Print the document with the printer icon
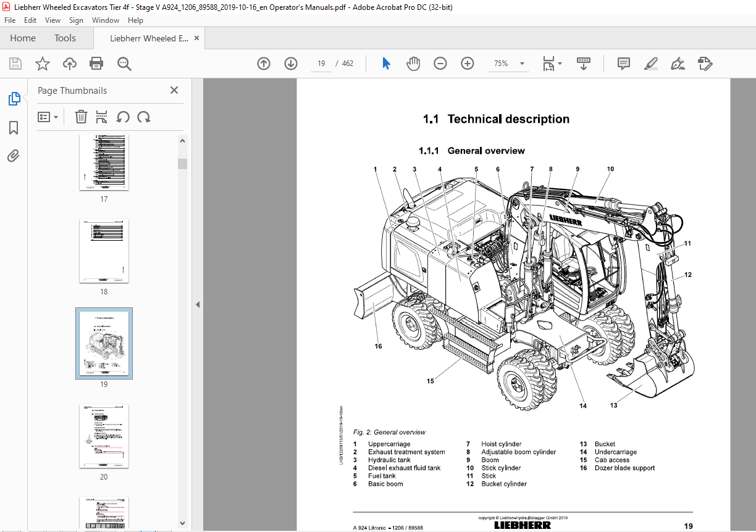The width and height of the screenshot is (756, 532). tap(96, 64)
